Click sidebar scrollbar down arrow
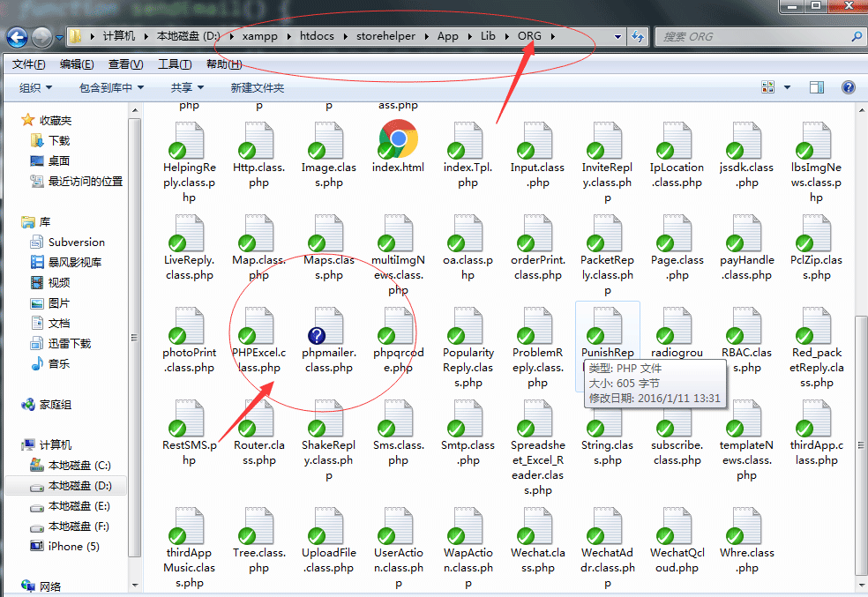This screenshot has width=868, height=597. click(x=135, y=585)
